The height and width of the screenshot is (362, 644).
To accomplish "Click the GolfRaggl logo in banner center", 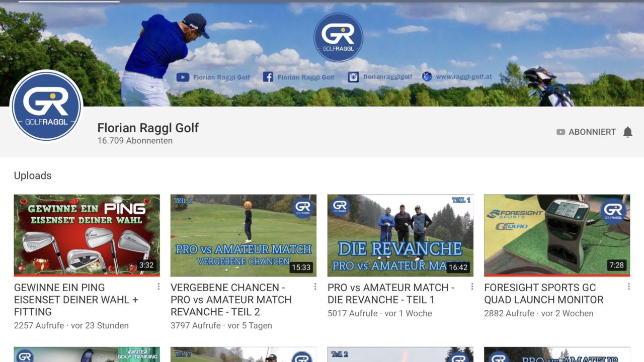I will pyautogui.click(x=338, y=37).
